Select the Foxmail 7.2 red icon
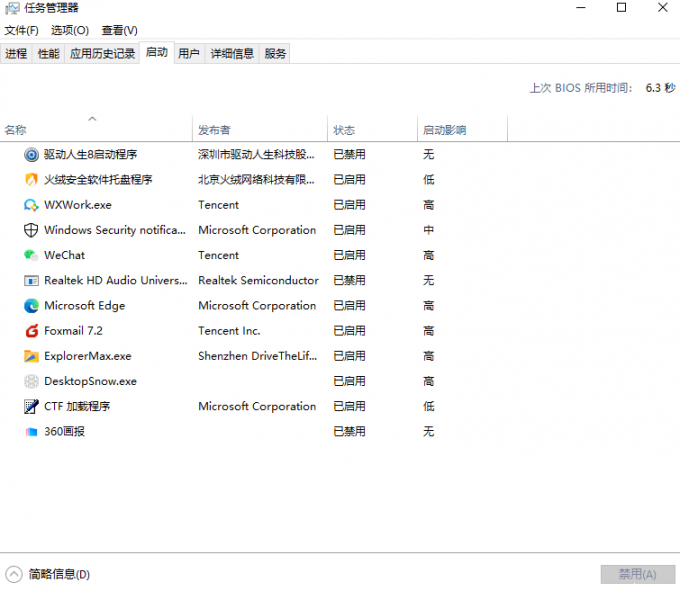This screenshot has width=680, height=591. (31, 331)
